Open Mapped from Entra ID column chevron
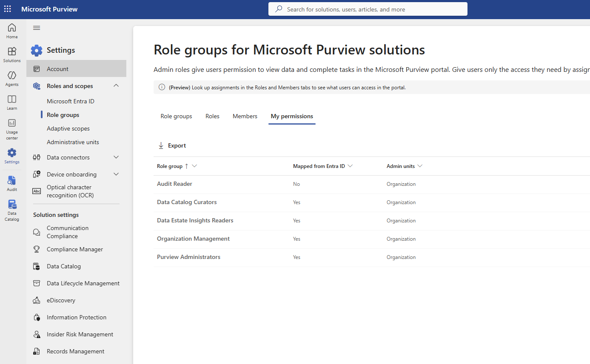The height and width of the screenshot is (364, 590). point(350,166)
